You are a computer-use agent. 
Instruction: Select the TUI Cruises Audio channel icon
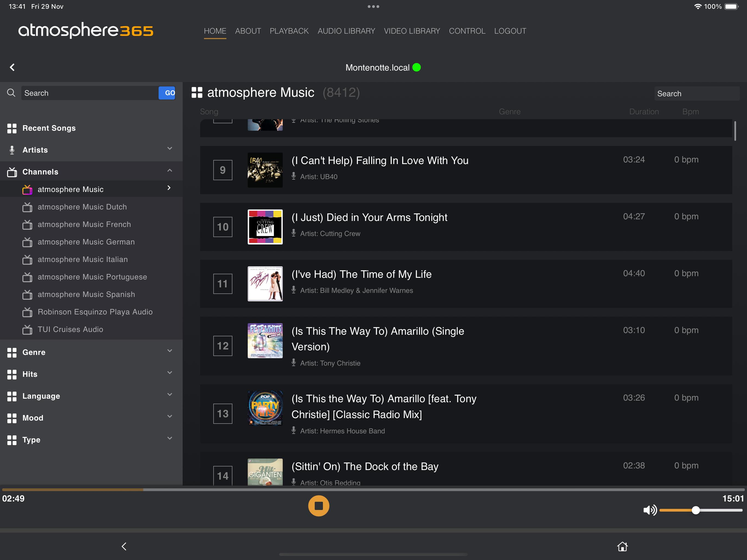click(x=27, y=330)
